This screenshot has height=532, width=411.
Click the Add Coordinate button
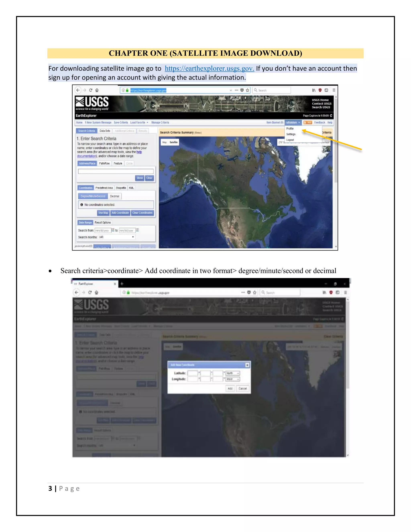pos(120,213)
